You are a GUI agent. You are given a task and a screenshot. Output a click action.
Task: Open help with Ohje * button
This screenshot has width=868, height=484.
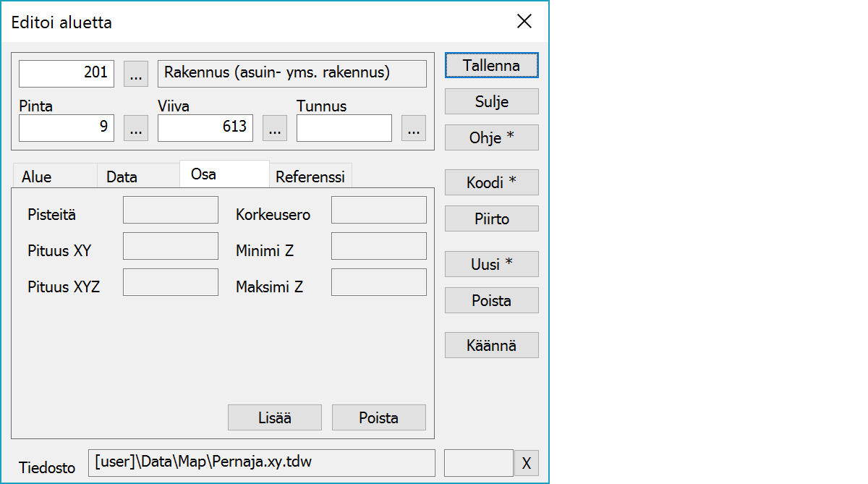pyautogui.click(x=491, y=137)
